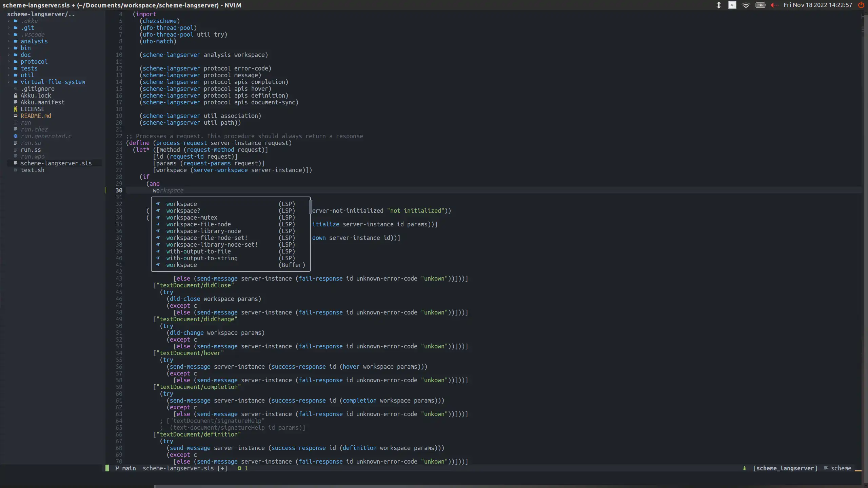Pick the workspace (Buffer) completion item
Screen dimensions: 868x488
[181, 265]
